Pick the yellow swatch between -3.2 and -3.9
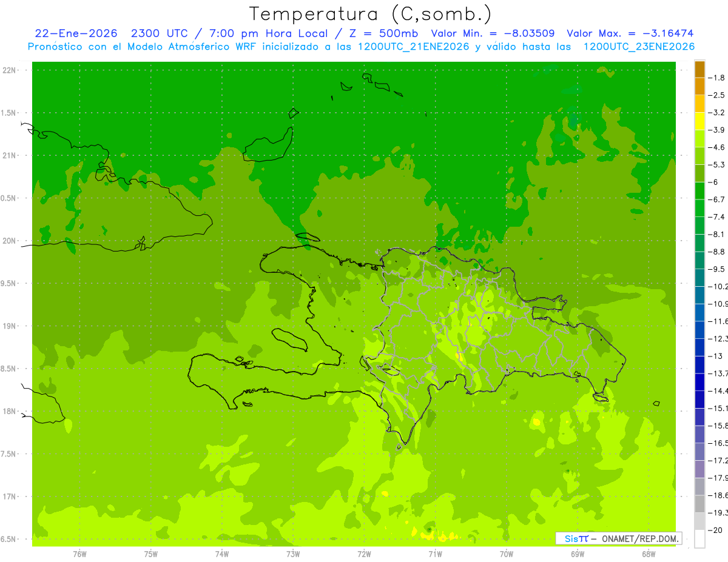The width and height of the screenshot is (728, 562). tap(699, 121)
